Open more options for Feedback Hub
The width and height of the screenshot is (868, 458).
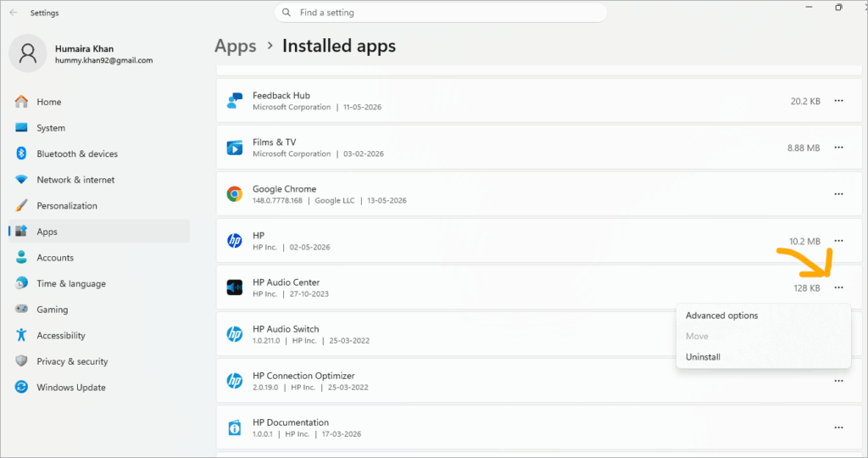click(838, 101)
